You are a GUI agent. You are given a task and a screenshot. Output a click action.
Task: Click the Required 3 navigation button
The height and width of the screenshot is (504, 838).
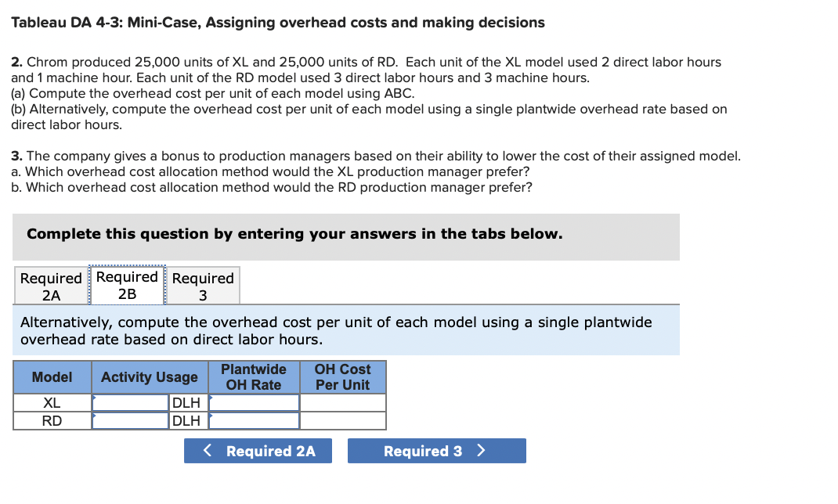(436, 451)
